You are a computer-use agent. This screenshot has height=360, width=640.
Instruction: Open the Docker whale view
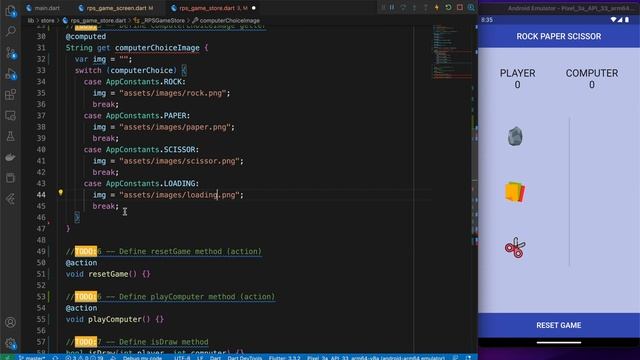pyautogui.click(x=11, y=157)
